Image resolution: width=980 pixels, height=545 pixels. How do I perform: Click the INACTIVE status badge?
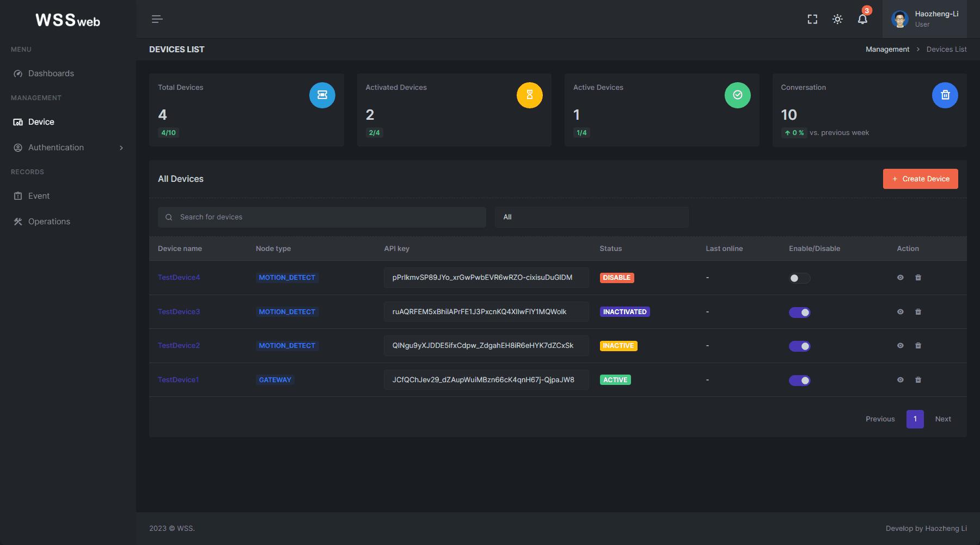[618, 346]
